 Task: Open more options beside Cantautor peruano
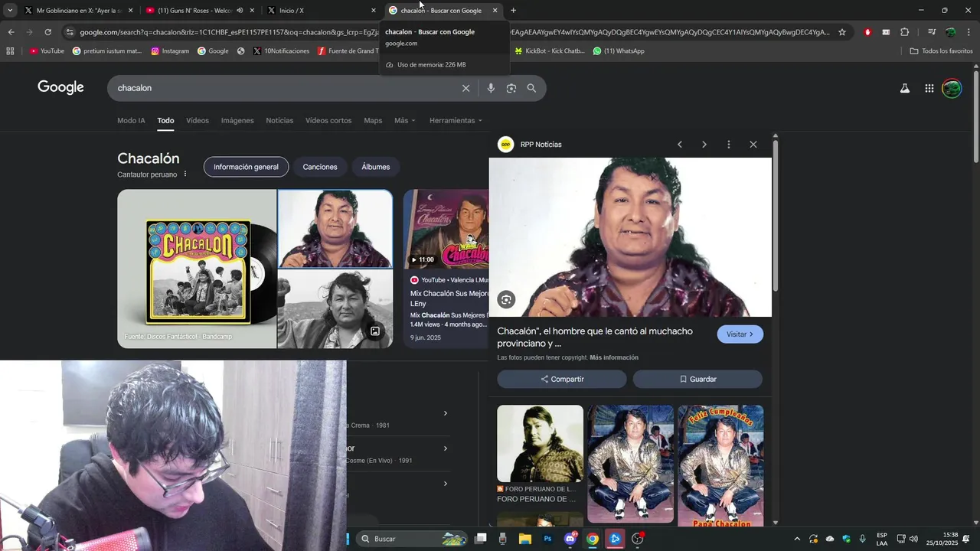[185, 174]
